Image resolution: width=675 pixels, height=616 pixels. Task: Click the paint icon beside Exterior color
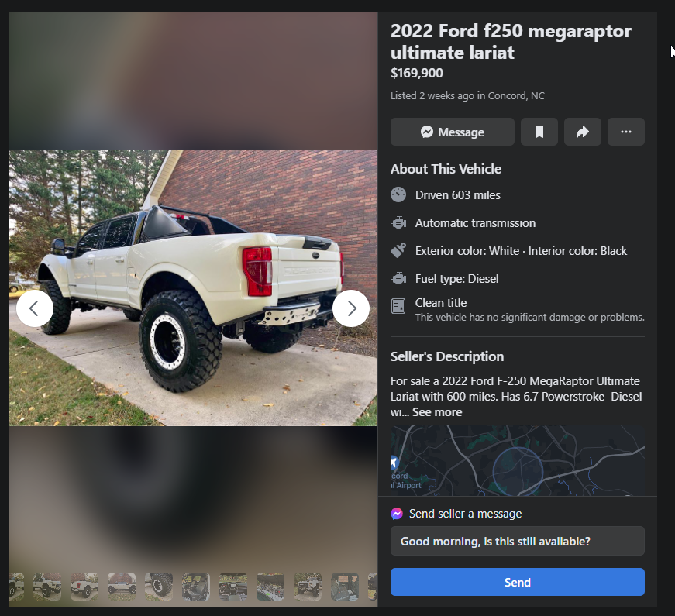point(398,250)
